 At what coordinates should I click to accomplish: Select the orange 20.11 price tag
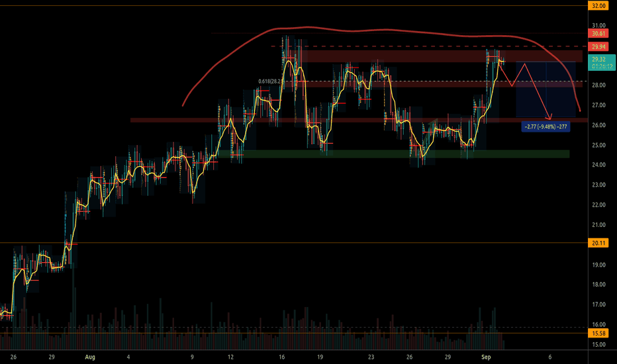[598, 243]
